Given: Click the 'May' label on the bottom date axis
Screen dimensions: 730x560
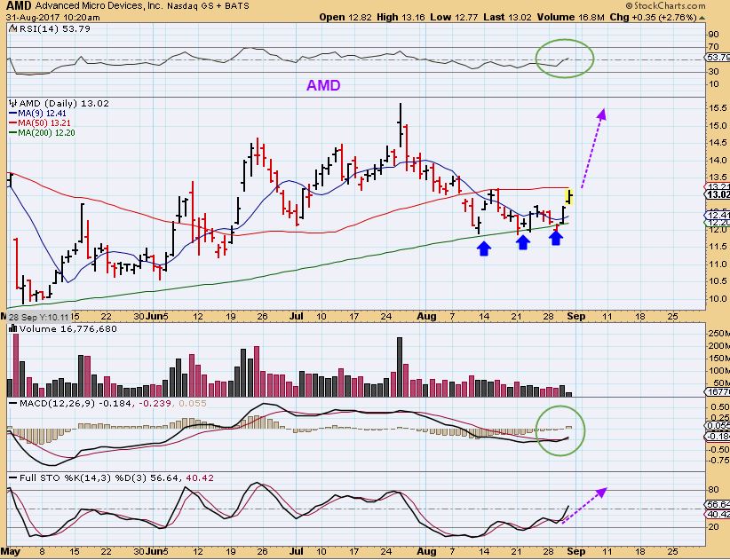Looking at the screenshot, I should tap(11, 552).
